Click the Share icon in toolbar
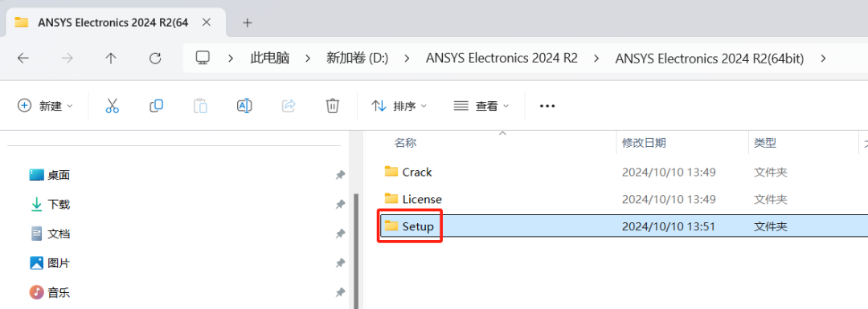The width and height of the screenshot is (868, 309). click(x=289, y=106)
